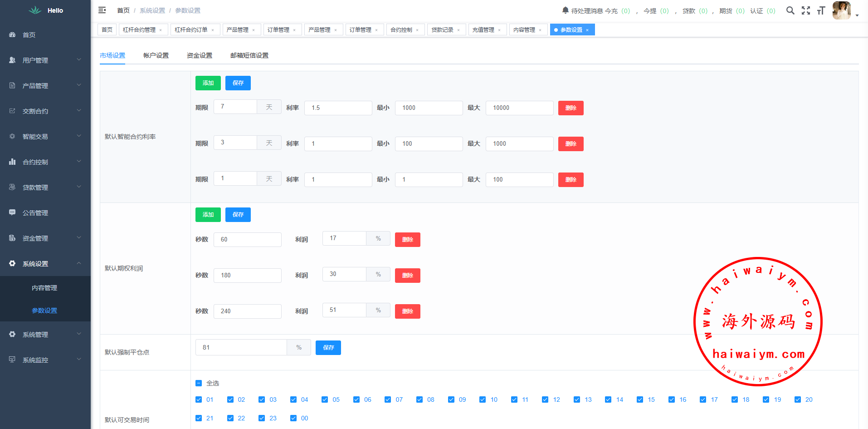The height and width of the screenshot is (429, 868).
Task: Expand 贷款管理 menu chevron
Action: pos(79,187)
